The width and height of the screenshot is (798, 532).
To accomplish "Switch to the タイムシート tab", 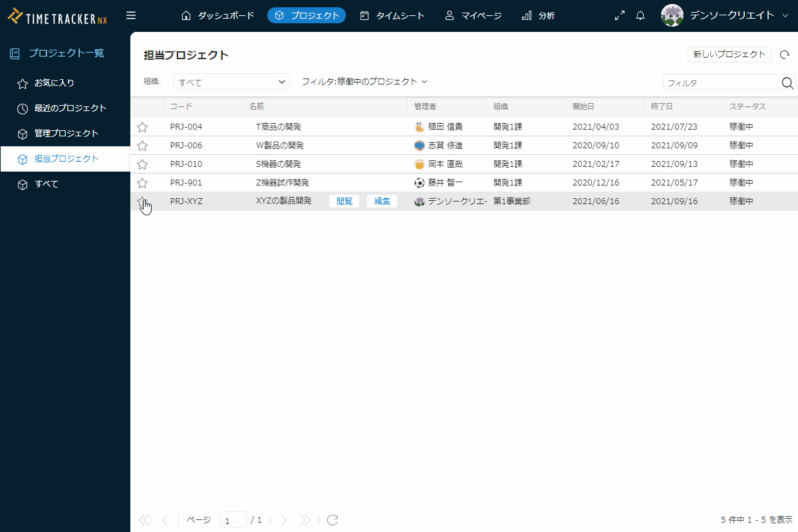I will coord(392,15).
